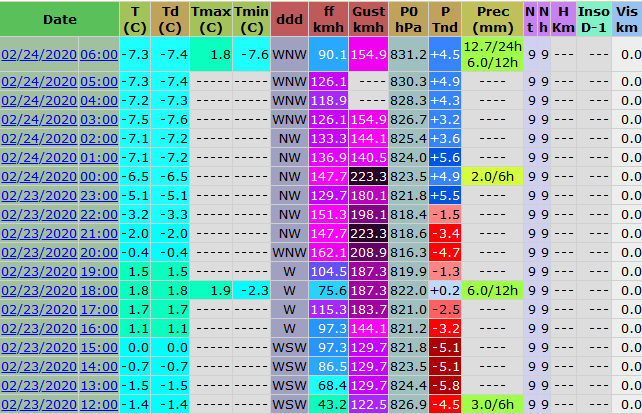Click the 162.1 wind speed cell
The width and height of the screenshot is (642, 414).
click(x=328, y=251)
